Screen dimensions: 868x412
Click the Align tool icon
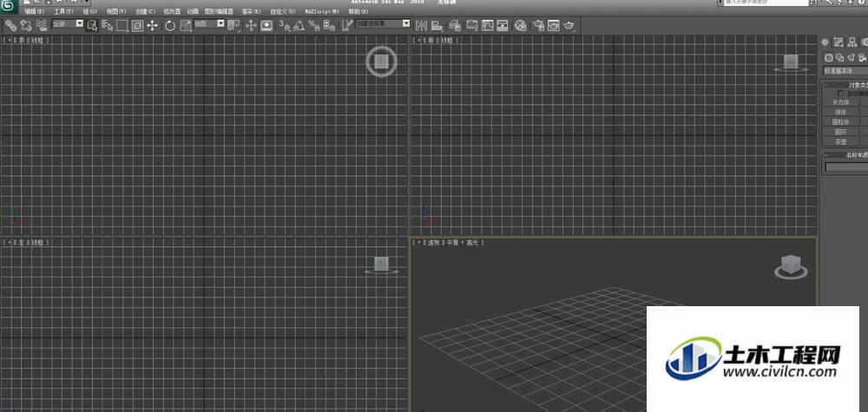tap(437, 25)
